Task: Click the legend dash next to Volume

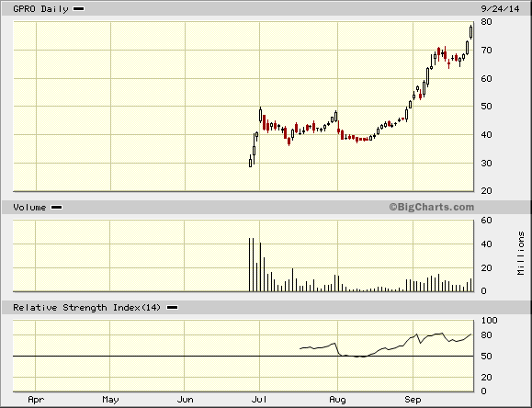Action: (x=56, y=208)
